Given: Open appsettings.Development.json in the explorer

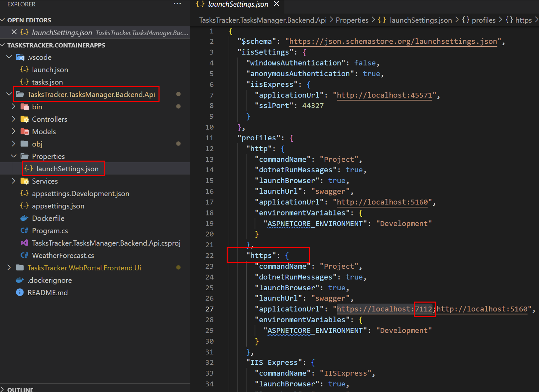Looking at the screenshot, I should 80,194.
